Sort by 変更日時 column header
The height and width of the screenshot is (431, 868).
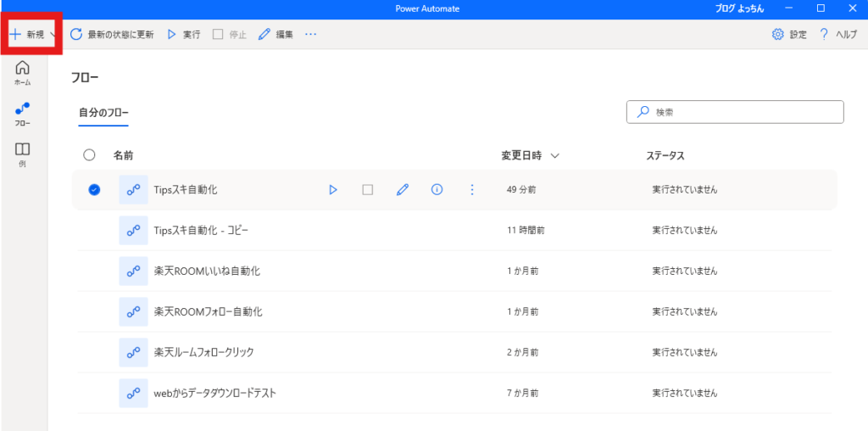(x=530, y=155)
